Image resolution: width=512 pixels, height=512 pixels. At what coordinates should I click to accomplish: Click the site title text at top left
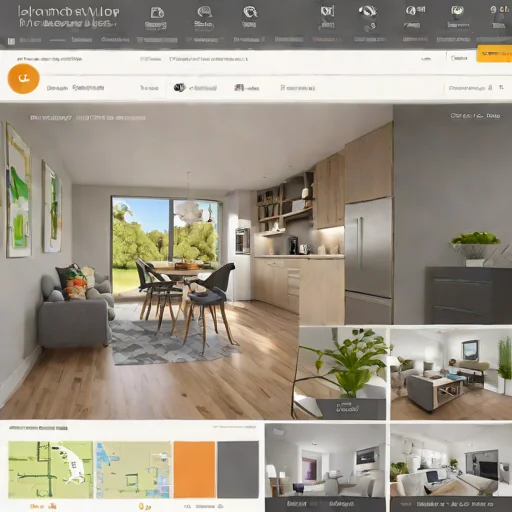68,12
